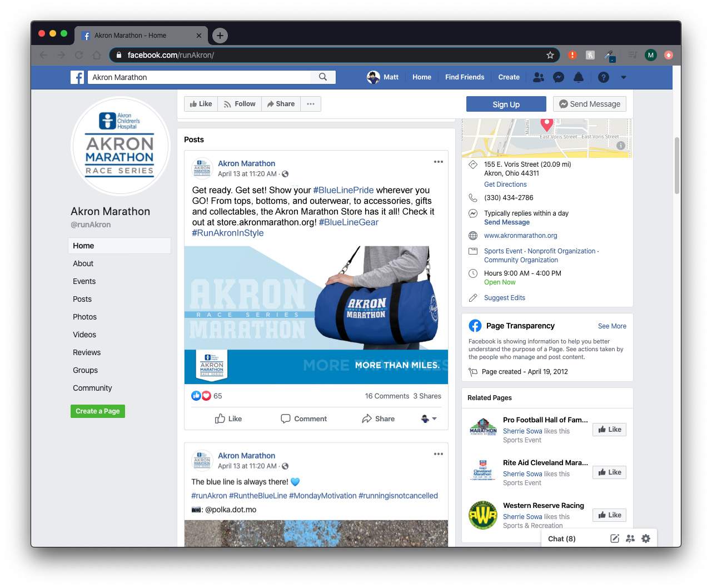Click the Facebook logo in the blue header
The width and height of the screenshot is (712, 588).
coord(77,77)
